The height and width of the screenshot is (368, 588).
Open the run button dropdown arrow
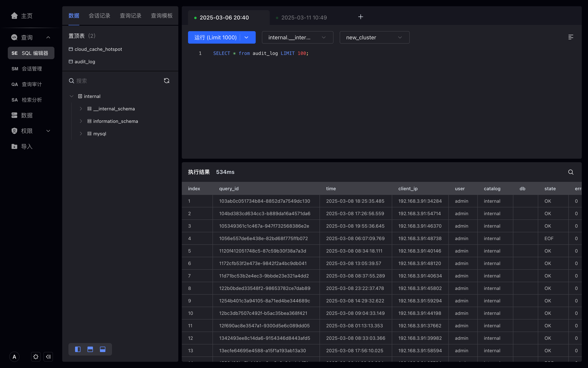(246, 37)
